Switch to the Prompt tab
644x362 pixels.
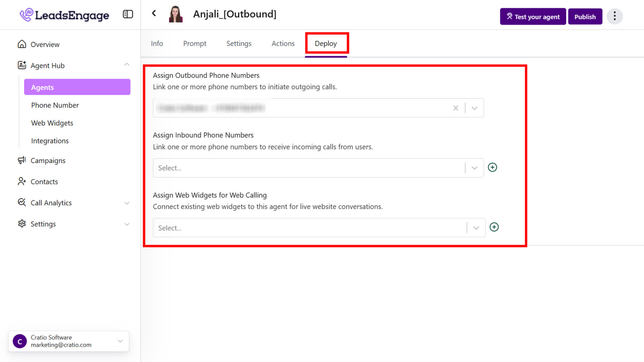[195, 43]
